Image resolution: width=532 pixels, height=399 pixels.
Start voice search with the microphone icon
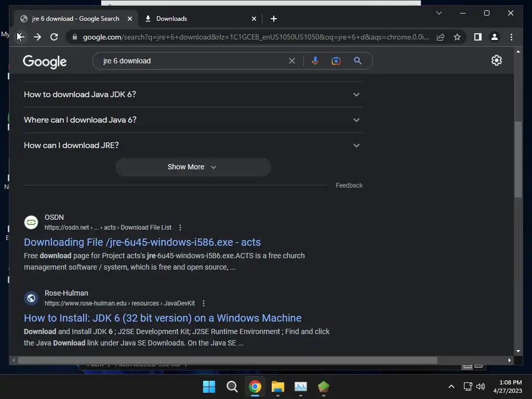click(315, 61)
